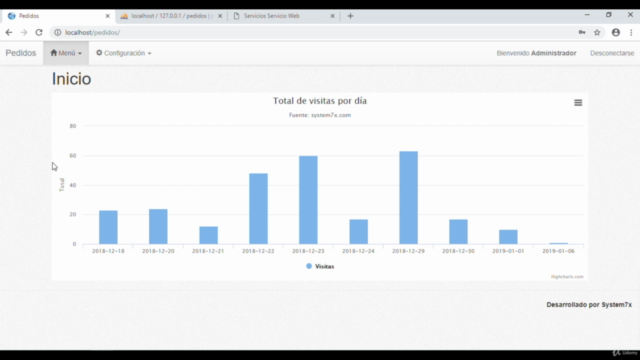Click Desconectarse to log out
Viewport: 640px width, 360px height.
[x=612, y=53]
